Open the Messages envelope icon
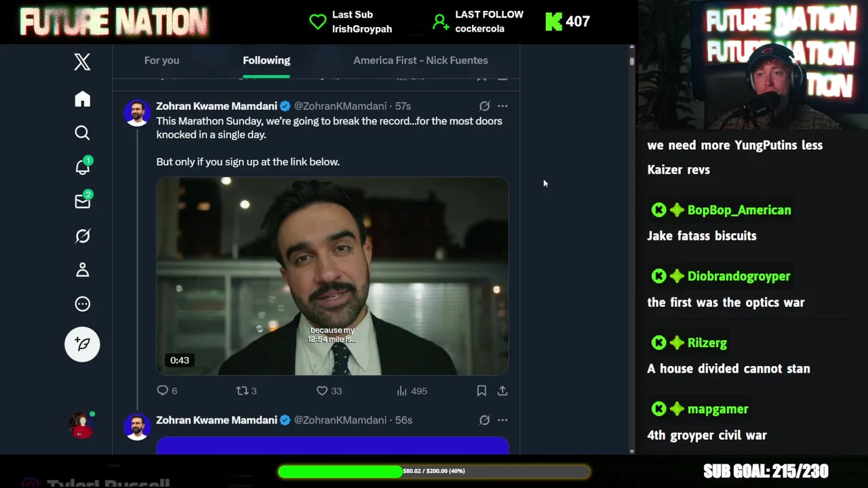Viewport: 868px width, 488px height. (82, 201)
